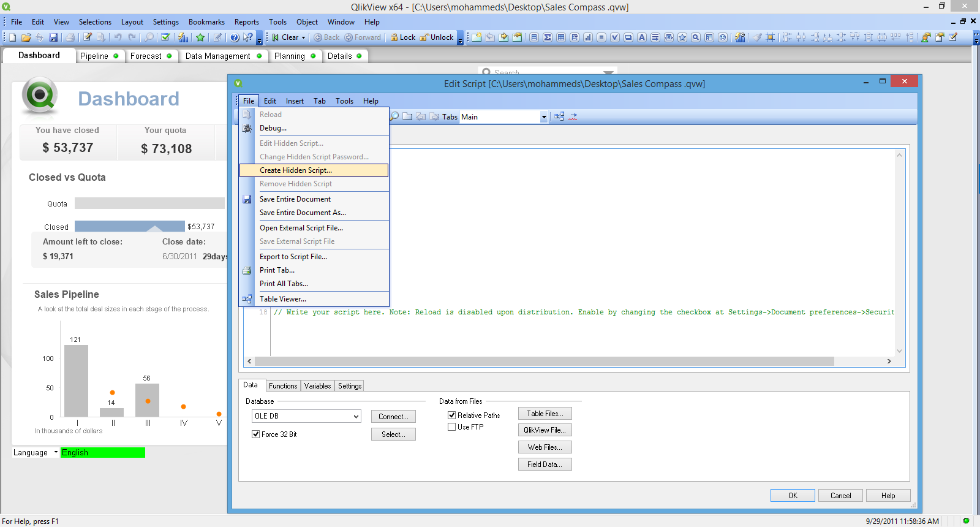Toggle the Relative Paths checkbox
Image resolution: width=980 pixels, height=527 pixels.
(452, 415)
